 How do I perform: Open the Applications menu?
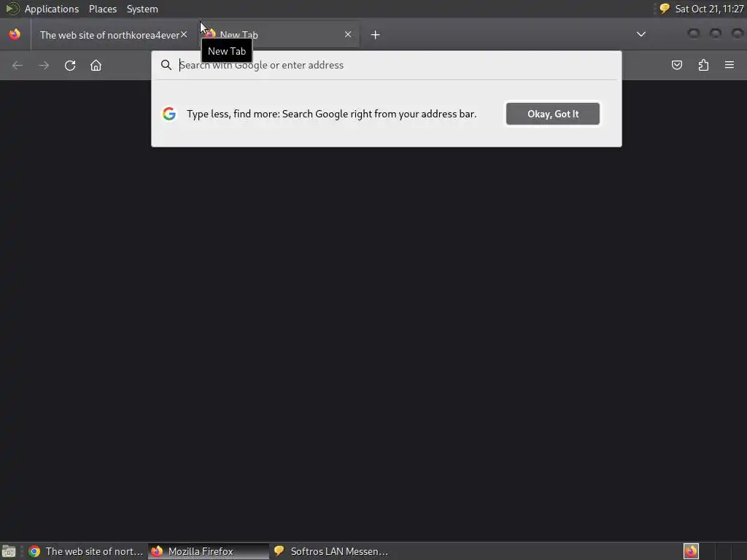52,9
